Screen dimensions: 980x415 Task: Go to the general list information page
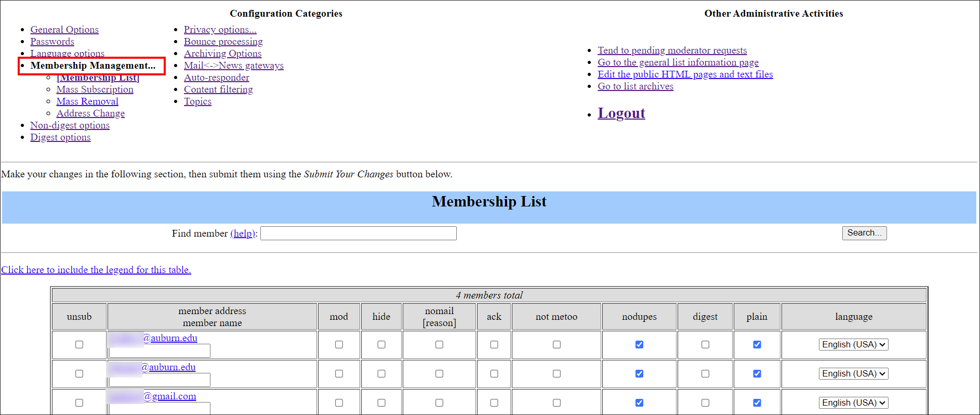coord(678,62)
